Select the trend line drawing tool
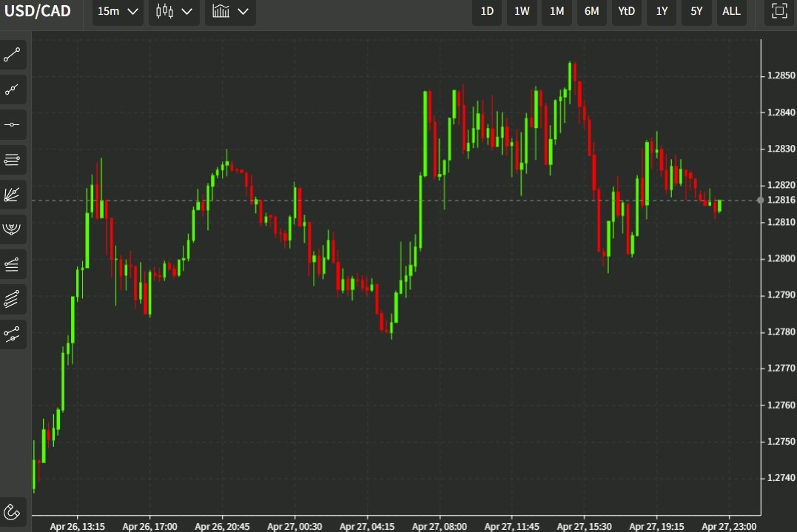The height and width of the screenshot is (532, 797). coord(13,55)
